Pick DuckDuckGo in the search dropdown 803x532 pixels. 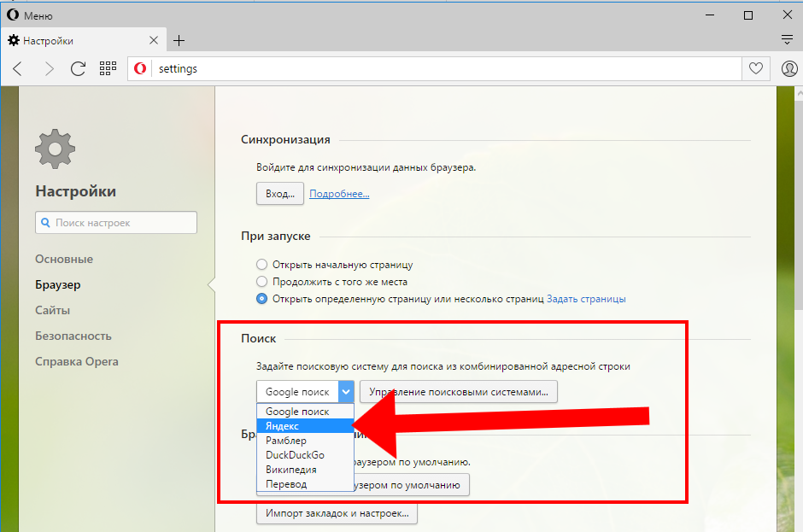pyautogui.click(x=295, y=455)
